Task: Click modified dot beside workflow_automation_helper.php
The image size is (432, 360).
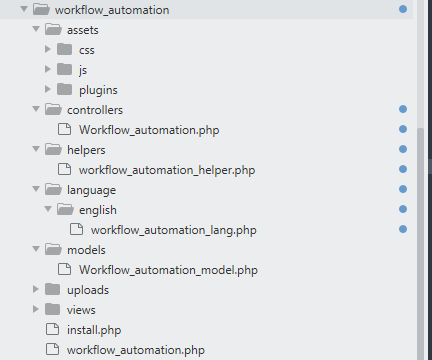Action: pyautogui.click(x=403, y=169)
